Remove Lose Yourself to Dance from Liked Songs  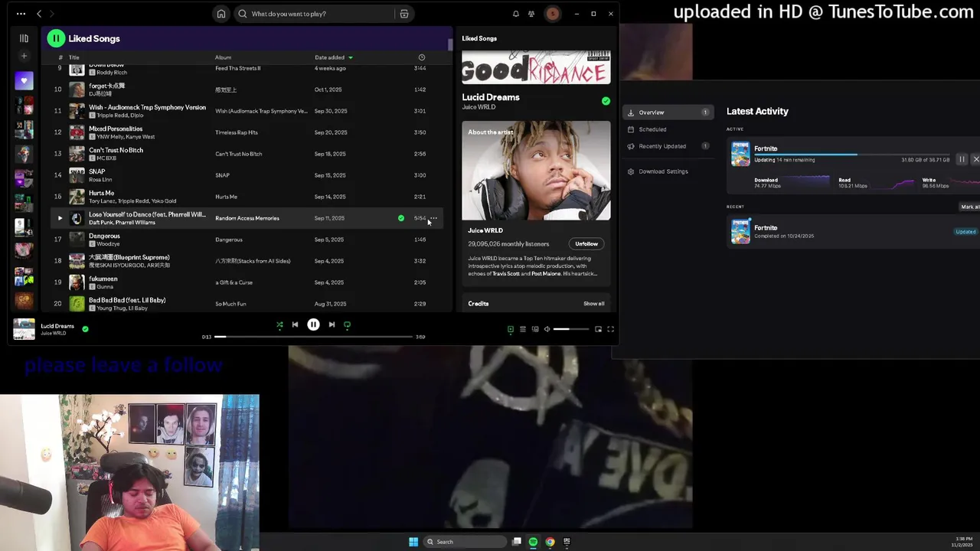coord(400,218)
